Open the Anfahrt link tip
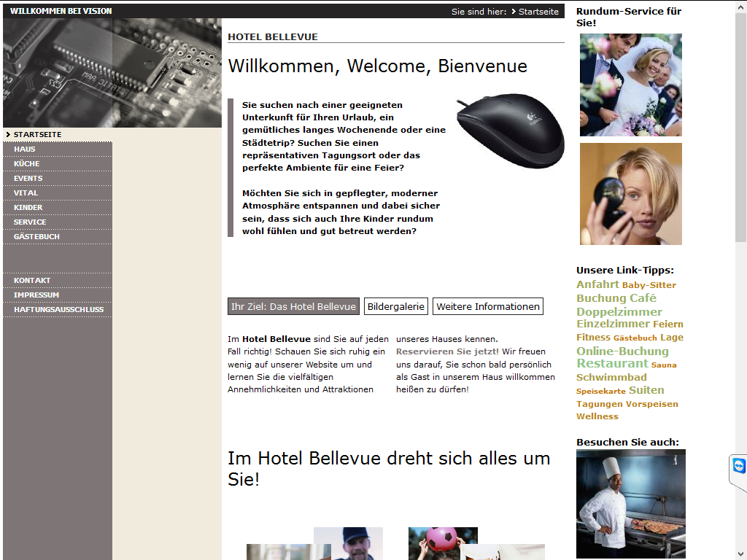 597,284
